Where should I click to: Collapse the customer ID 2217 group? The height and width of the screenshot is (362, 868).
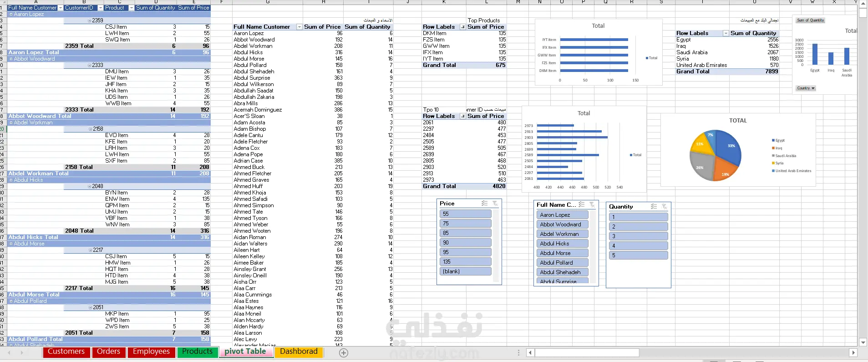[90, 250]
